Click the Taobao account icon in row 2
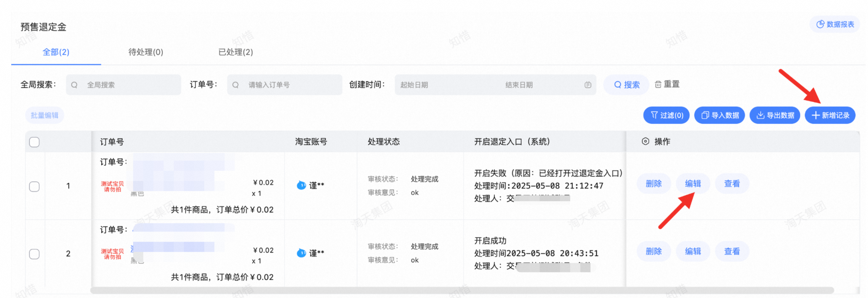 tap(302, 253)
